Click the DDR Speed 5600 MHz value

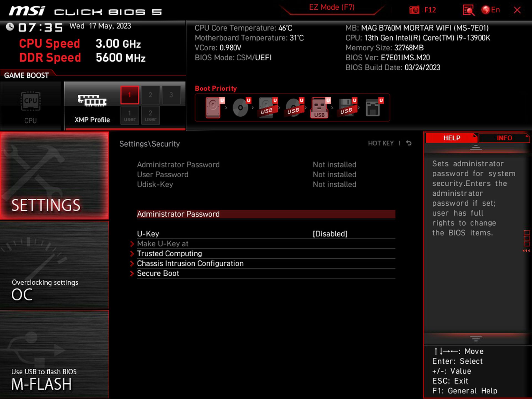click(x=121, y=58)
